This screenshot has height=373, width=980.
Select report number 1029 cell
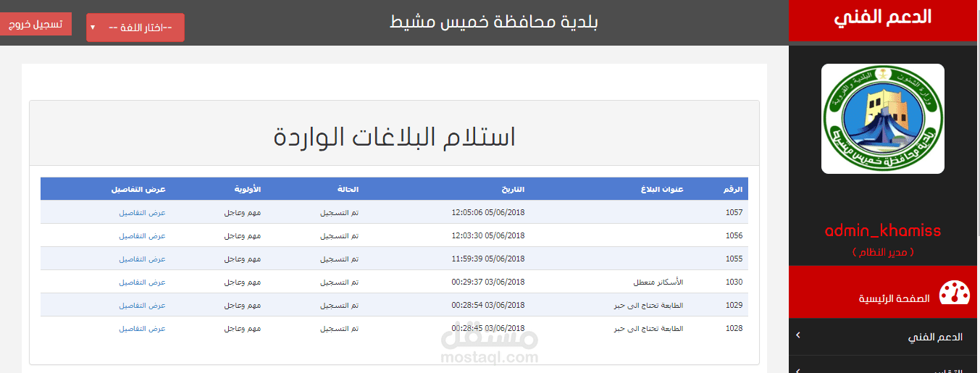(734, 306)
